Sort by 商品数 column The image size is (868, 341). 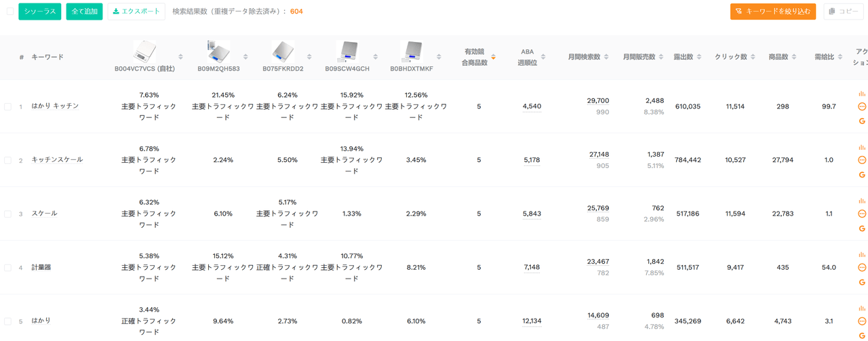[x=793, y=57]
